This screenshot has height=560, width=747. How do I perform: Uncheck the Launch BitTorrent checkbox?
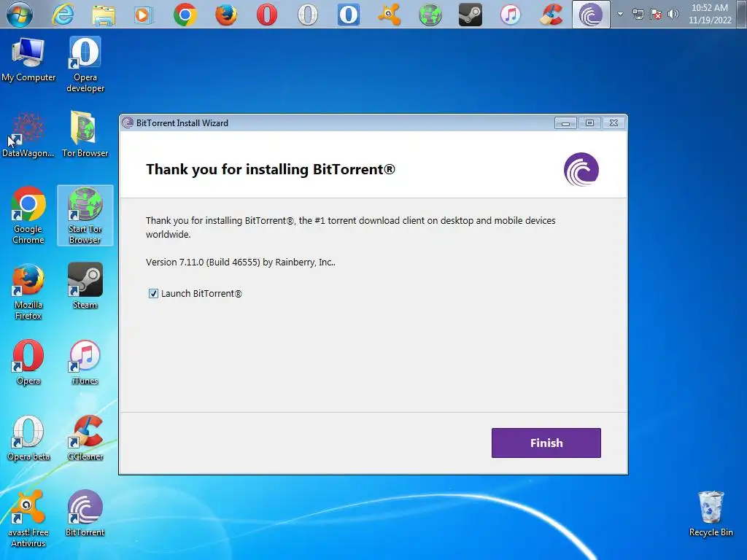tap(153, 293)
